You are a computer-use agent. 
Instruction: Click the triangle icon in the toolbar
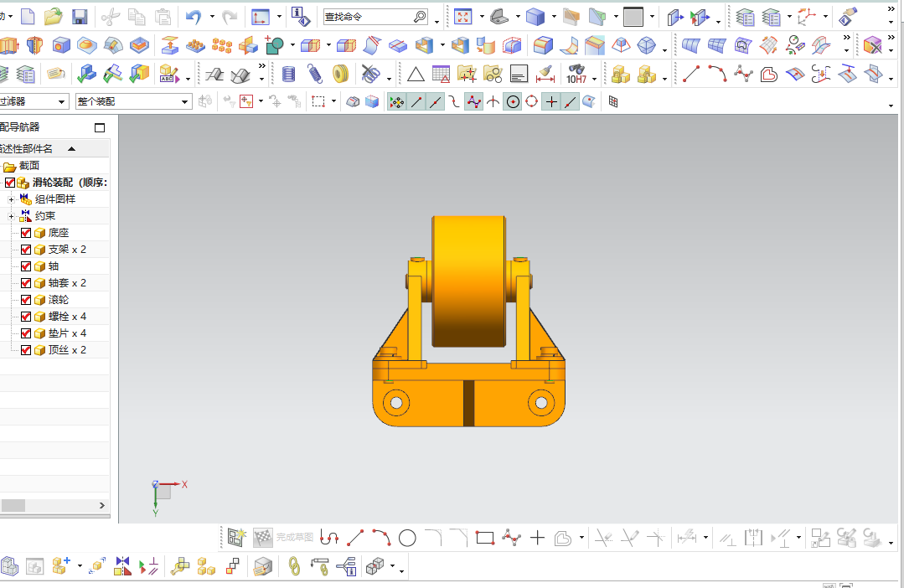tap(416, 74)
